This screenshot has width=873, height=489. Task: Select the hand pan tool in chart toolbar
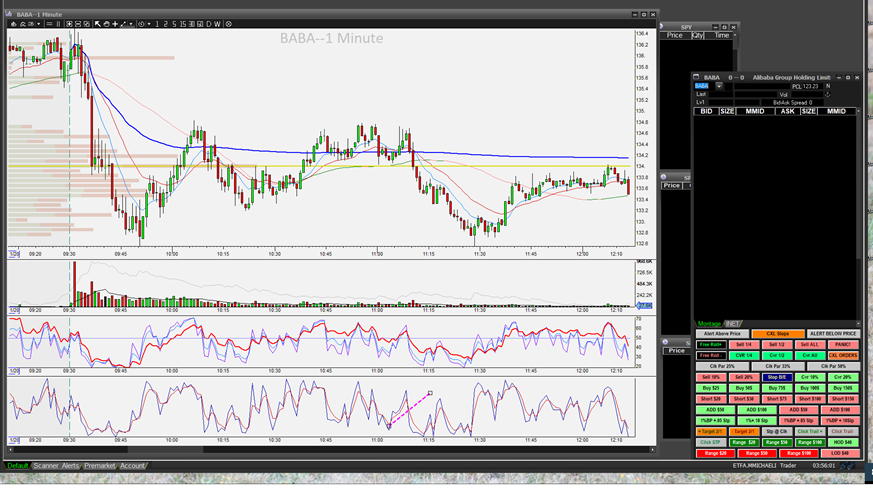coord(106,24)
